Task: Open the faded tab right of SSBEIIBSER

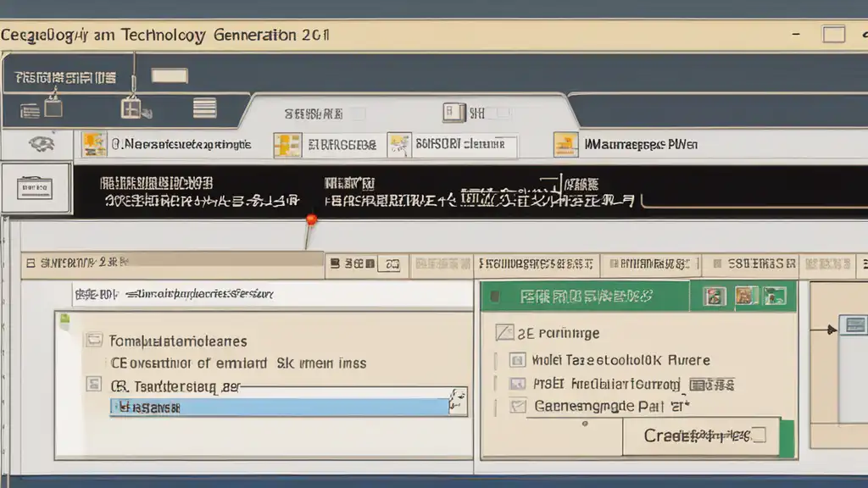Action: coord(827,264)
